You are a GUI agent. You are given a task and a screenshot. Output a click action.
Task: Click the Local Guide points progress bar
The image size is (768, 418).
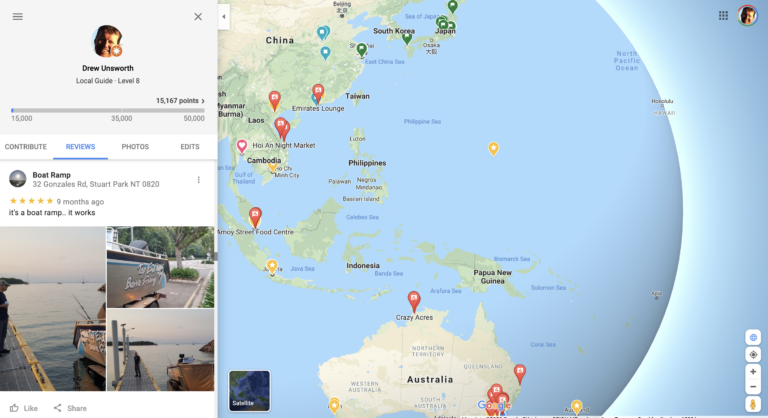pyautogui.click(x=108, y=111)
